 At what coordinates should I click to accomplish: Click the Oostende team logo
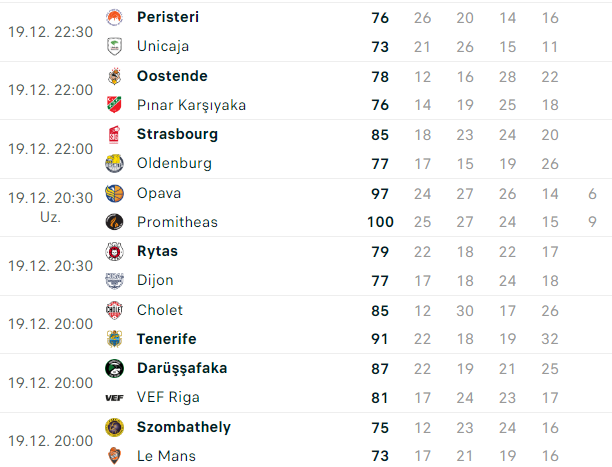tap(114, 77)
